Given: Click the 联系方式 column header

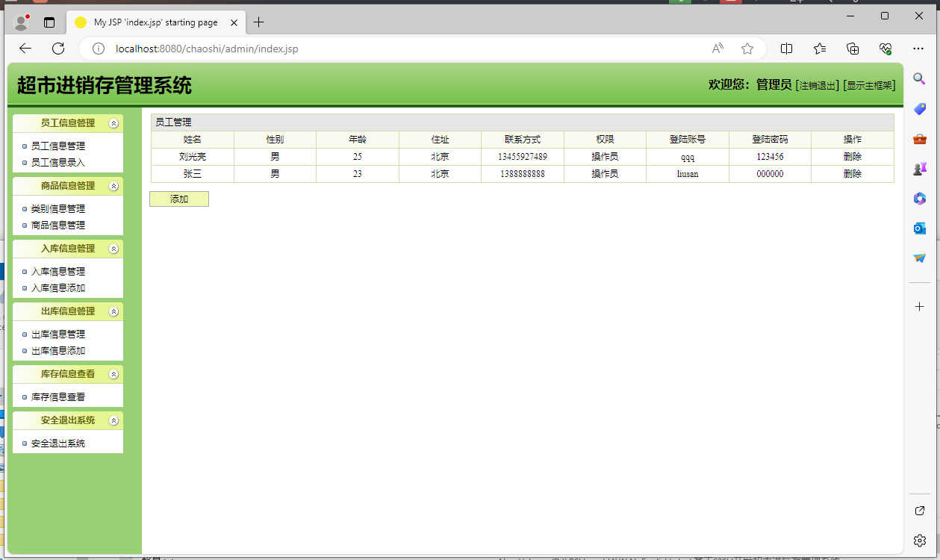Looking at the screenshot, I should pos(523,140).
